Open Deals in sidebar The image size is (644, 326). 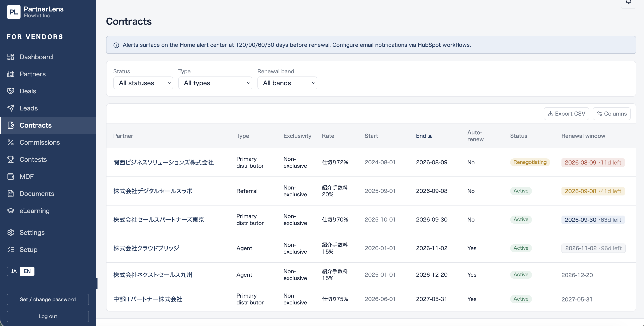click(x=48, y=91)
